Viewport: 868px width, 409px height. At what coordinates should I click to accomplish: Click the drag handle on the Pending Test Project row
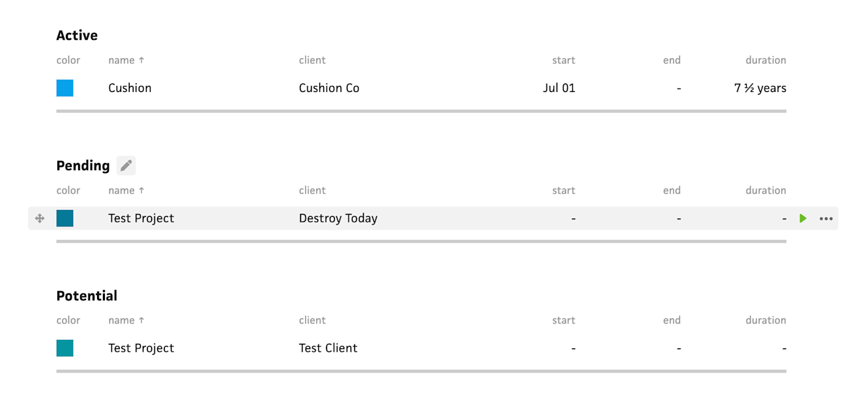click(x=40, y=219)
